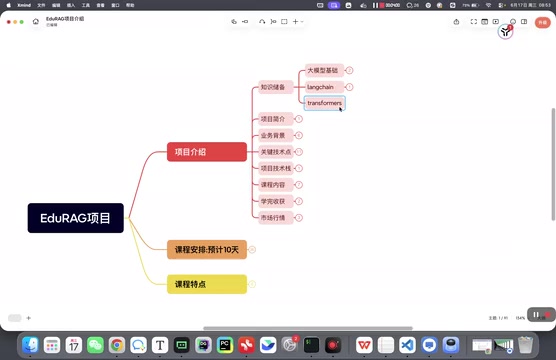Go to the Xmind home screen icon
Image resolution: width=556 pixels, height=360 pixels.
pyautogui.click(x=36, y=22)
